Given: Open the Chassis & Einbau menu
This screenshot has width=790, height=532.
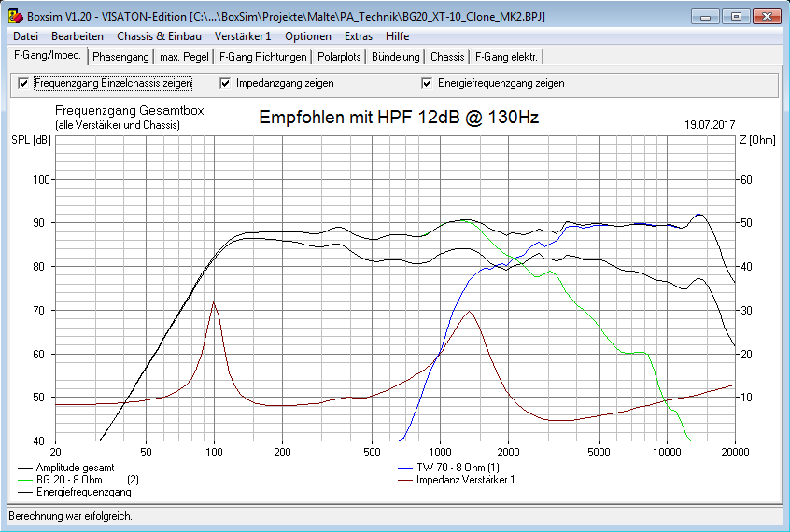Looking at the screenshot, I should tap(159, 36).
